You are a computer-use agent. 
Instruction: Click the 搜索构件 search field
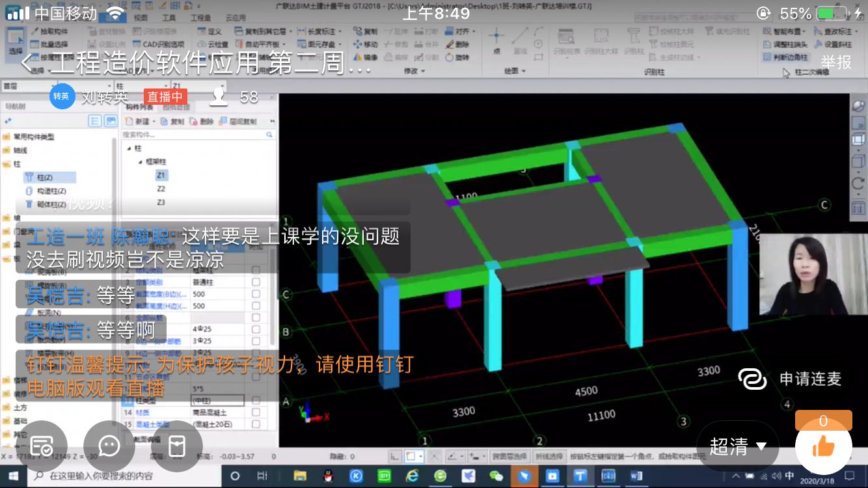pyautogui.click(x=198, y=135)
